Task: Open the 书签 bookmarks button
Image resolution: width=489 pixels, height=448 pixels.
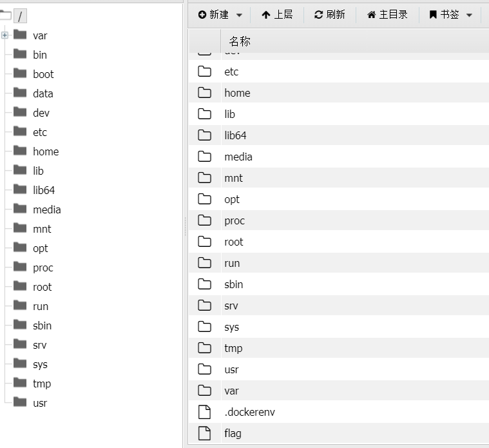Action: tap(444, 15)
